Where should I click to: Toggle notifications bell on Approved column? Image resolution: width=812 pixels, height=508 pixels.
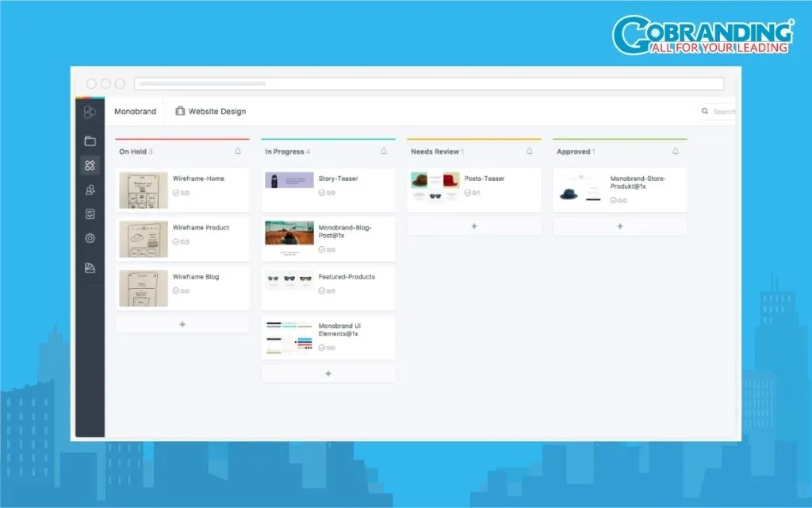[675, 150]
